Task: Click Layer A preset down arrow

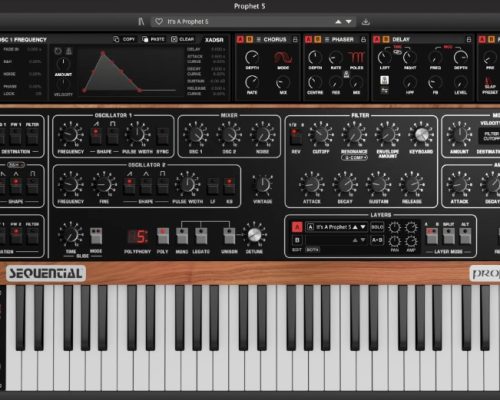Action: [363, 227]
